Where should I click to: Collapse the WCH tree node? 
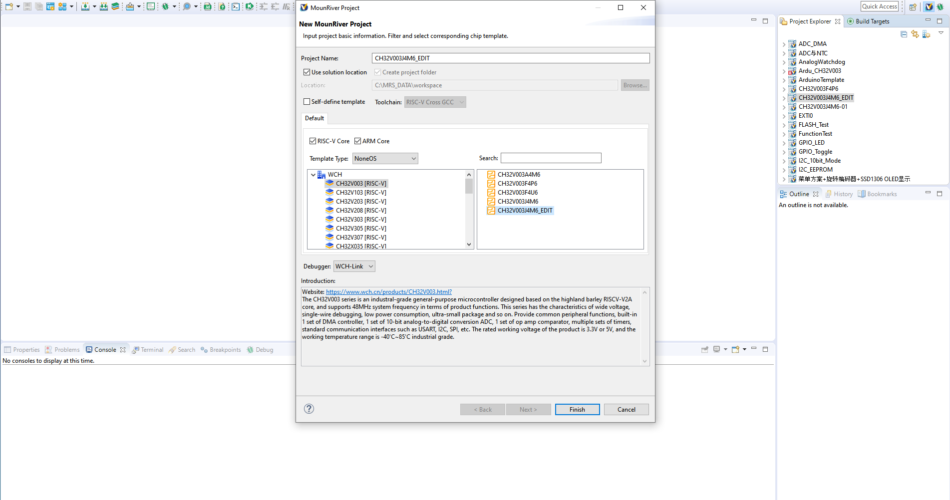pyautogui.click(x=313, y=175)
